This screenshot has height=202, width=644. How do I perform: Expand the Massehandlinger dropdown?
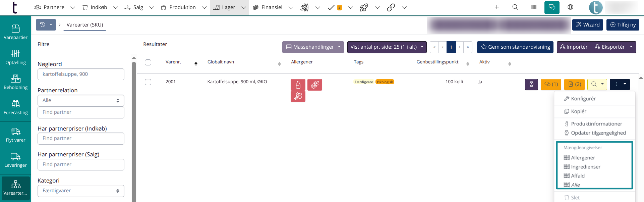click(313, 47)
